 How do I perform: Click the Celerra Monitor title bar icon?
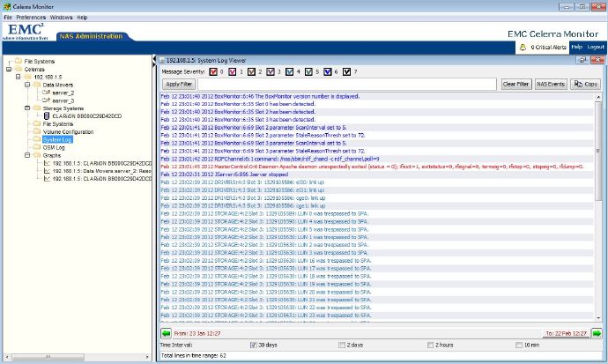(6, 6)
